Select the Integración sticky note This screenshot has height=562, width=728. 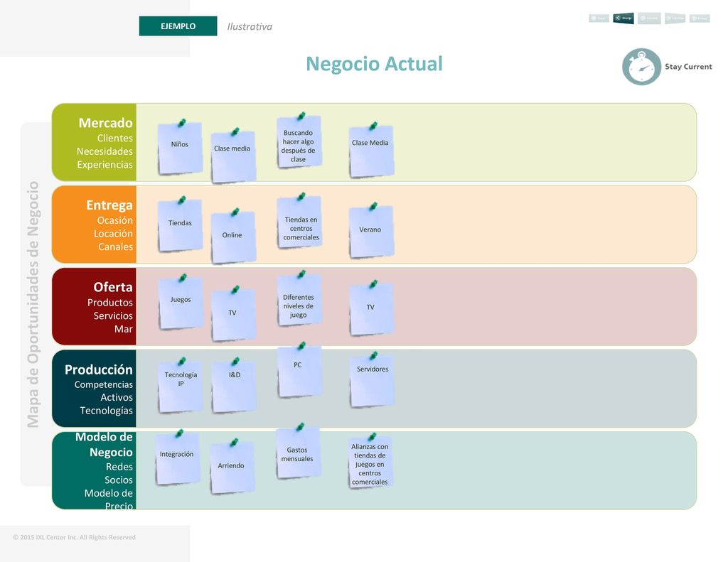pos(178,459)
